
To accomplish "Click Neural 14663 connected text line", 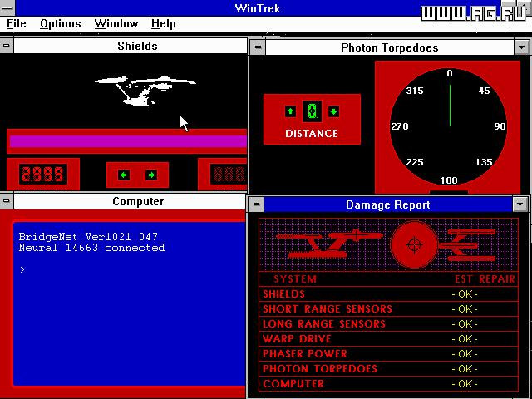I will coord(91,248).
